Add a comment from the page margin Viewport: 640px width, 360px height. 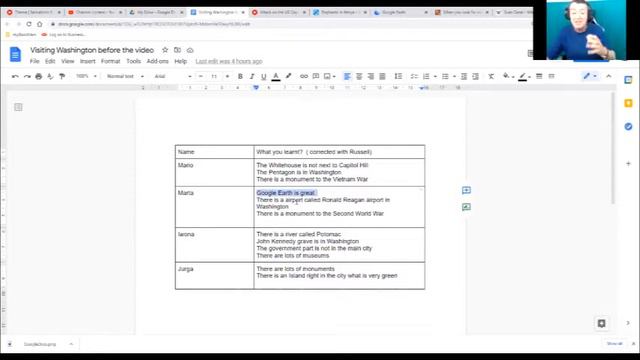pos(466,190)
